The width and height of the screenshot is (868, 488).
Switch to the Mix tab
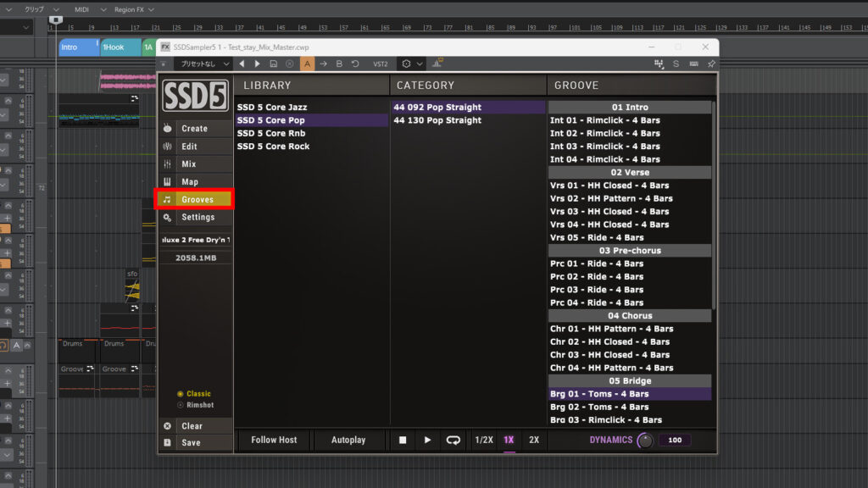click(189, 164)
